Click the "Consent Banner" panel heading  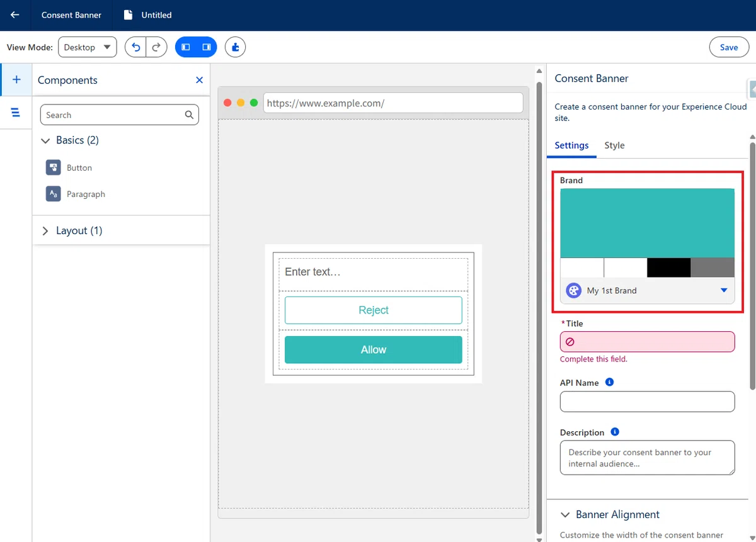(592, 79)
